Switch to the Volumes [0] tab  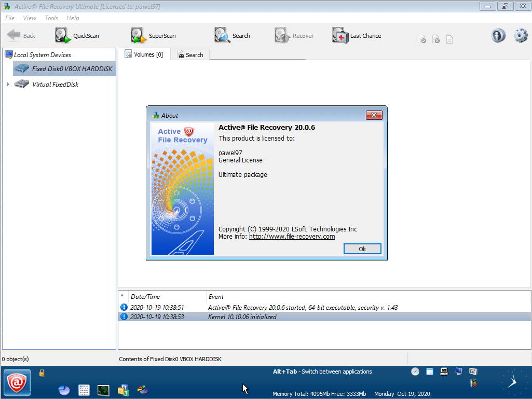click(144, 54)
